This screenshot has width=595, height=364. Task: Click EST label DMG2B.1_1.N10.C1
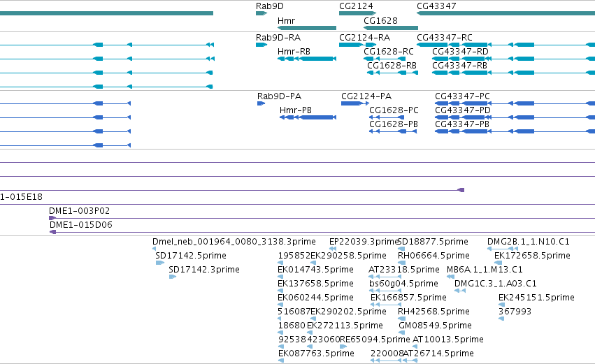528,242
